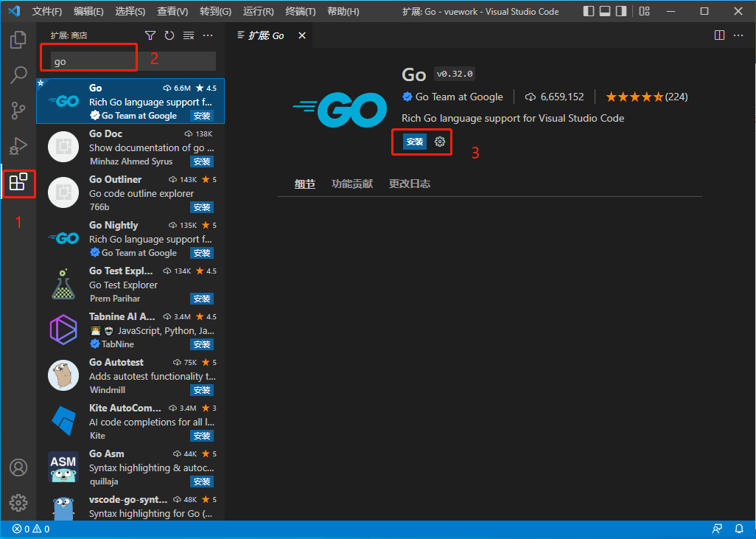756x539 pixels.
Task: Click the 安装 button for the Go extension
Action: point(414,142)
